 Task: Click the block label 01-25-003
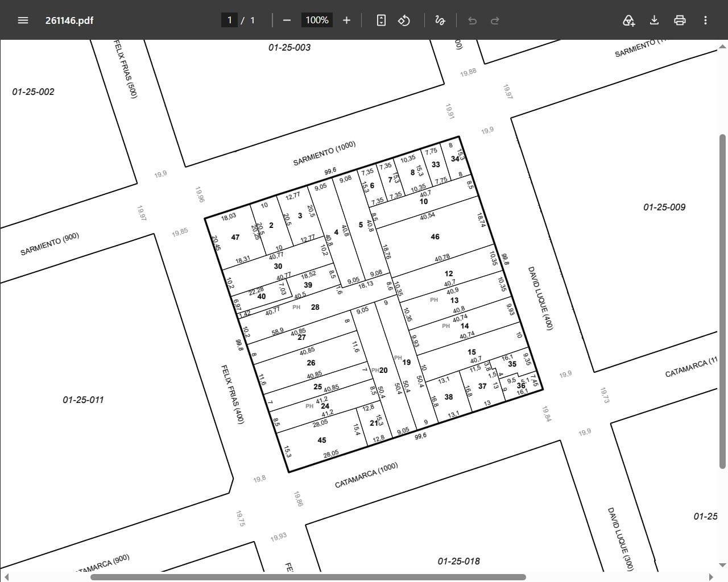[x=289, y=47]
